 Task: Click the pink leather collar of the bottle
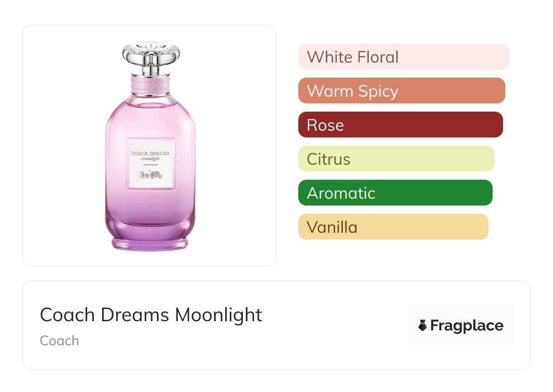(x=151, y=82)
